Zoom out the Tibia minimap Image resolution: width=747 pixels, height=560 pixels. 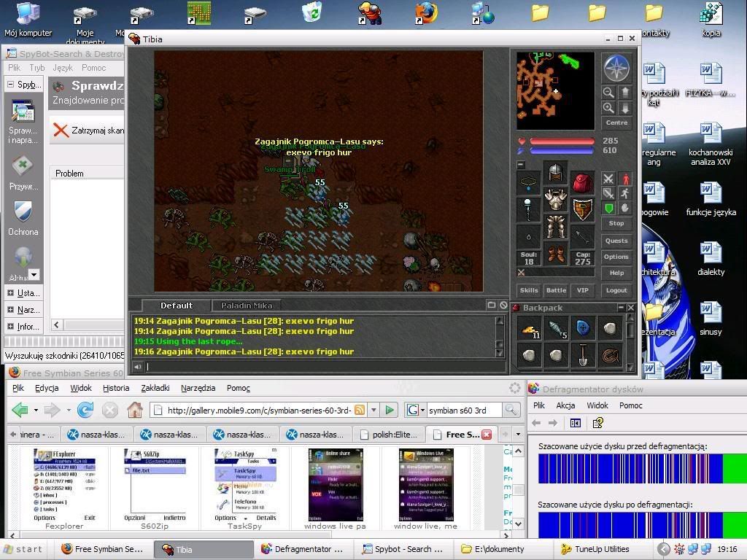(608, 93)
